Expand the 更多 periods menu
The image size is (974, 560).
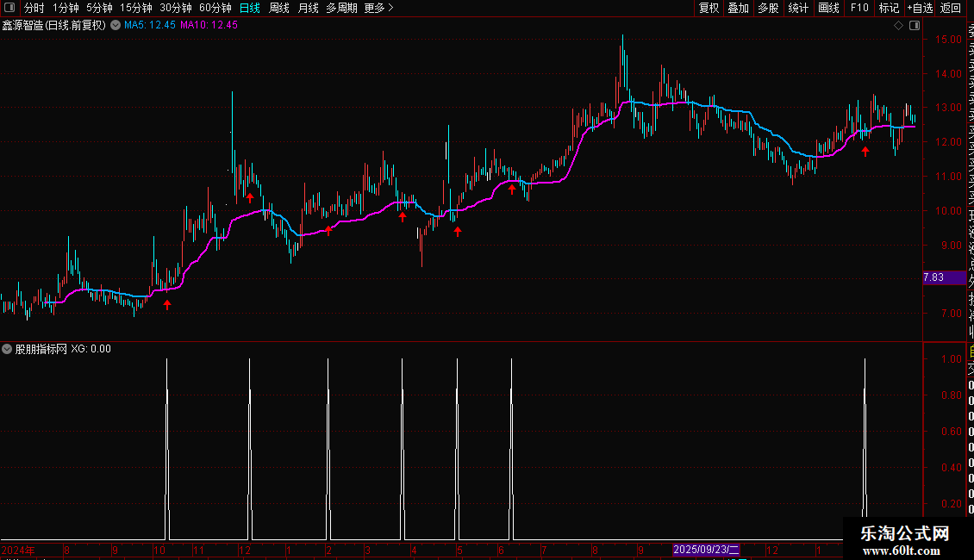pos(378,8)
